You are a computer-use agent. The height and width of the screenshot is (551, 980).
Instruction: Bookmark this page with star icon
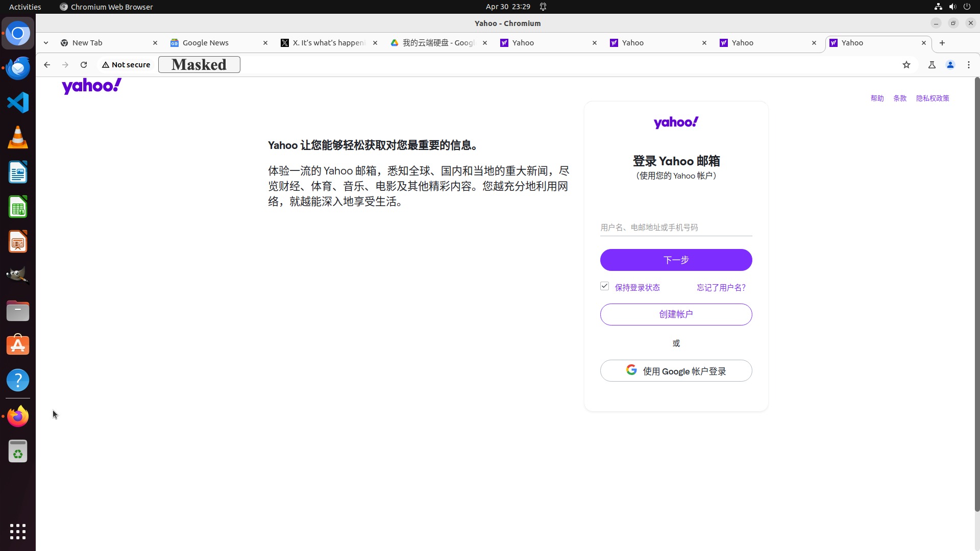906,65
